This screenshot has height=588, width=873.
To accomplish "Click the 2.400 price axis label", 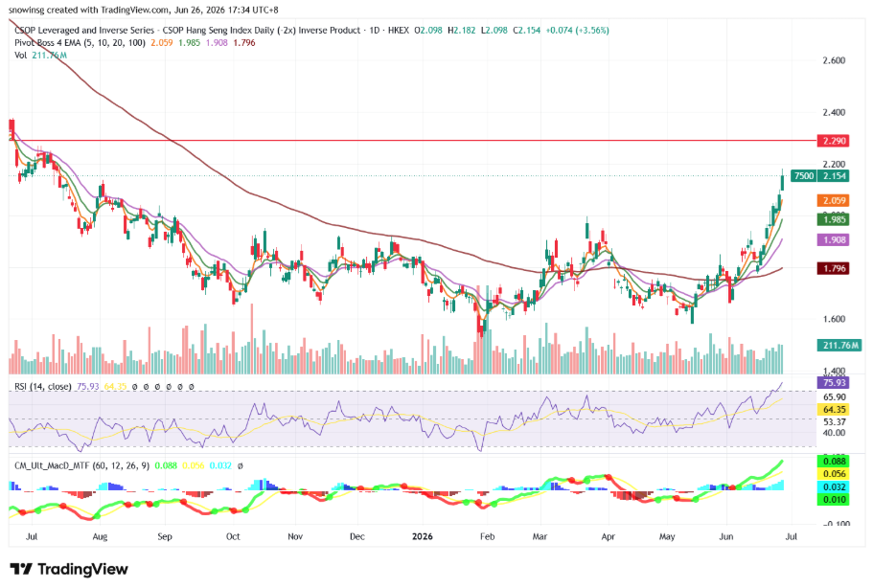I will click(x=834, y=112).
